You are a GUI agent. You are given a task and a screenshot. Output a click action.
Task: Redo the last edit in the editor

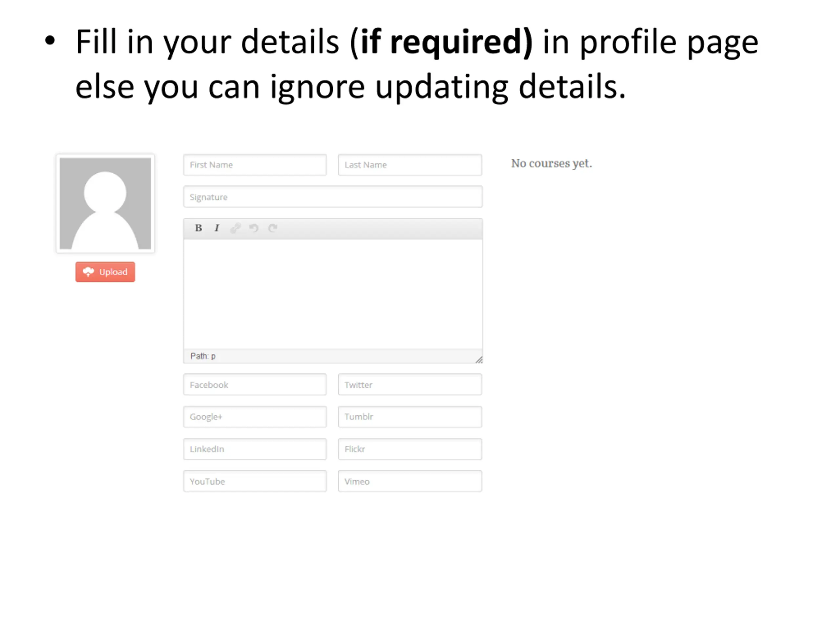[273, 228]
